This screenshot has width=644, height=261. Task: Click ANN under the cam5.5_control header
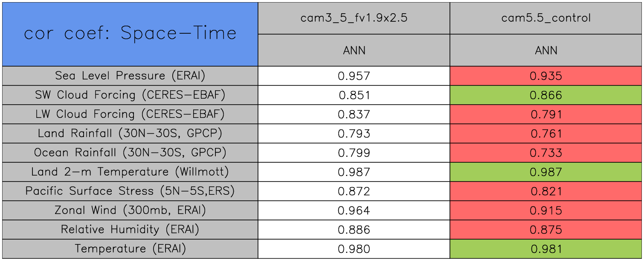coord(546,50)
